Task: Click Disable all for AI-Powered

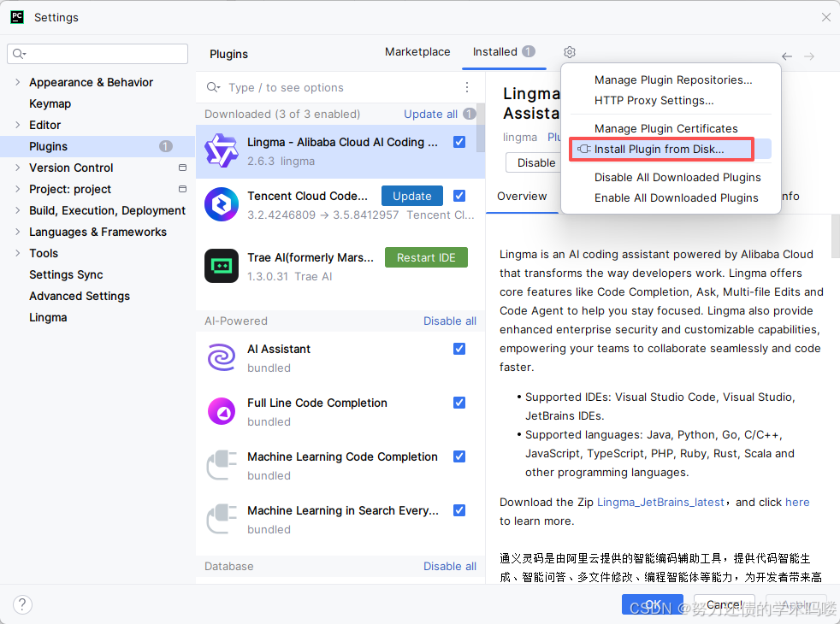Action: [x=449, y=321]
